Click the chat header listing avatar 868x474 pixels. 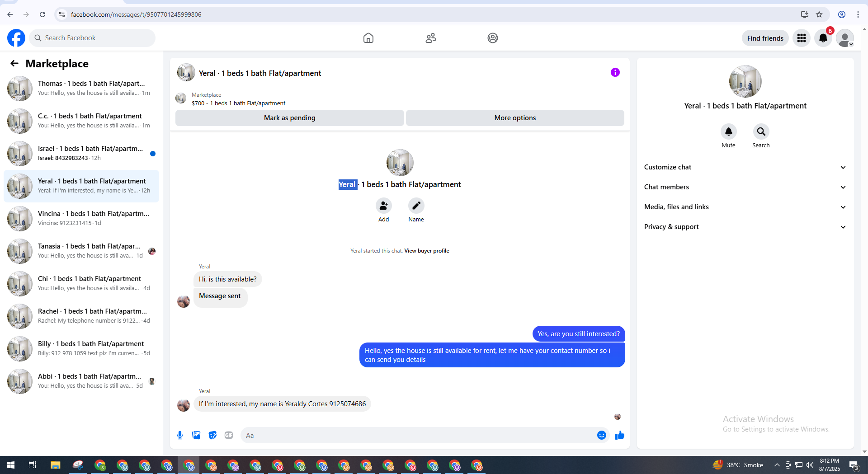coord(186,72)
